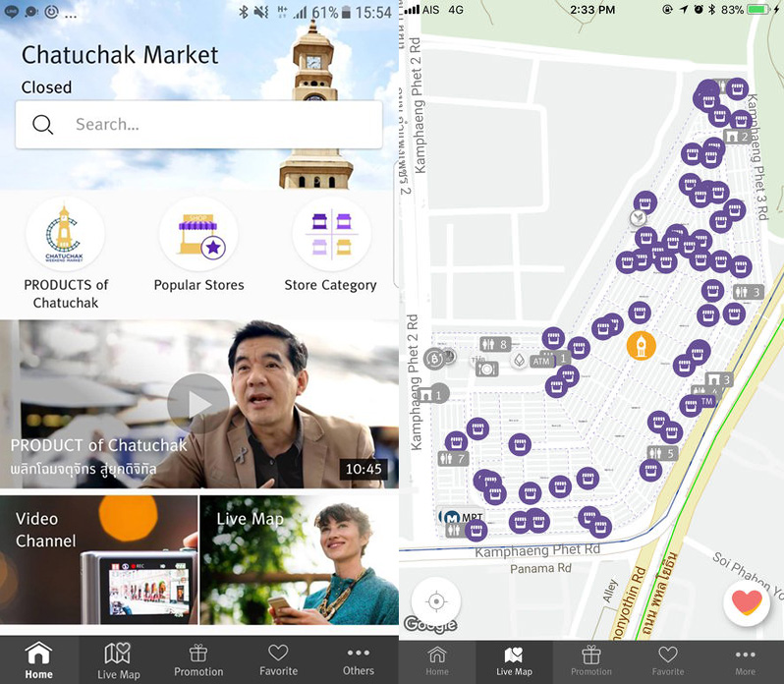Go to Home tab in map screen

(x=437, y=661)
